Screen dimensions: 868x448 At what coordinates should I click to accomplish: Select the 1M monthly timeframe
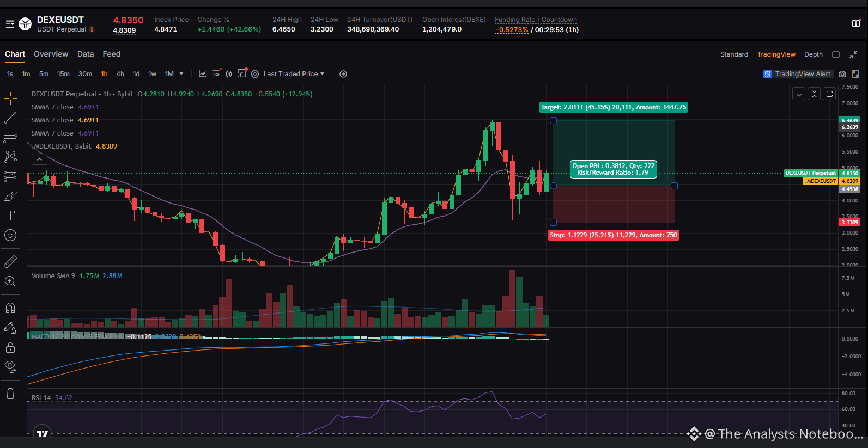pyautogui.click(x=169, y=74)
